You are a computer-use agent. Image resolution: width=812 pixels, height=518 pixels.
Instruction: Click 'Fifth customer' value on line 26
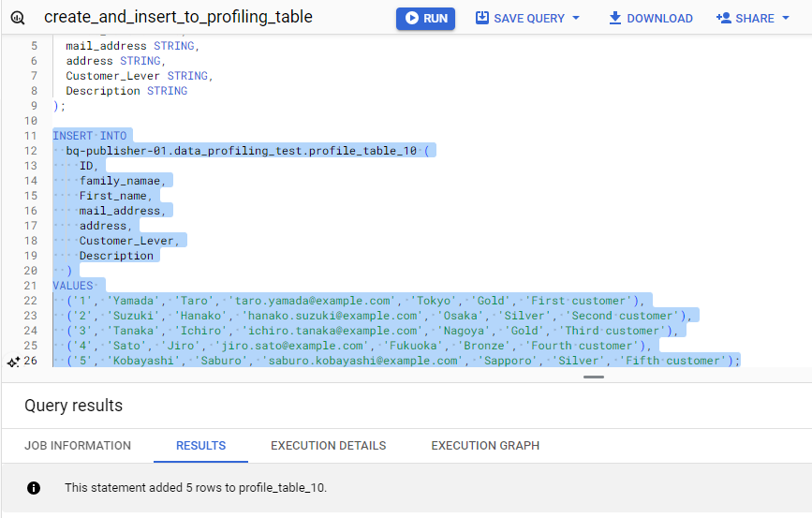click(673, 361)
